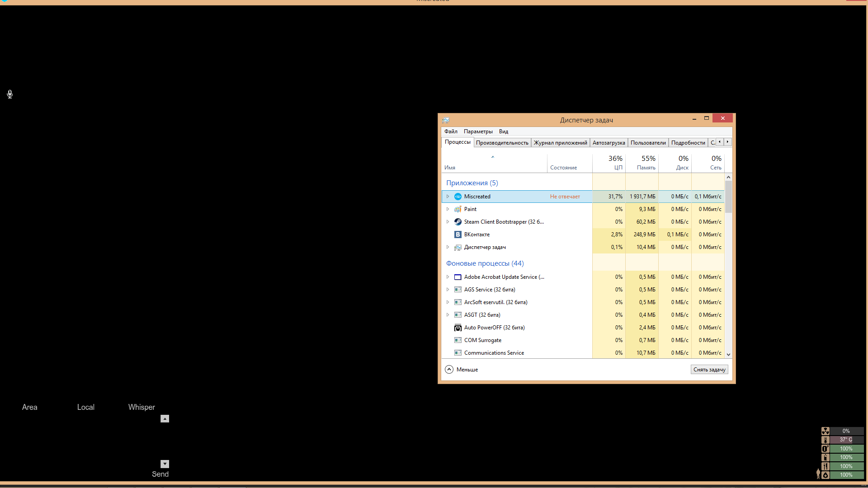Screen dimensions: 868x488
Task: Click the 248,9 МБ memory value
Action: pyautogui.click(x=644, y=235)
